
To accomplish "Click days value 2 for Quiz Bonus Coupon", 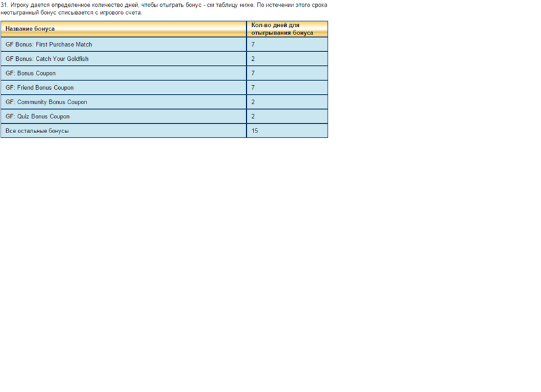I will click(253, 116).
